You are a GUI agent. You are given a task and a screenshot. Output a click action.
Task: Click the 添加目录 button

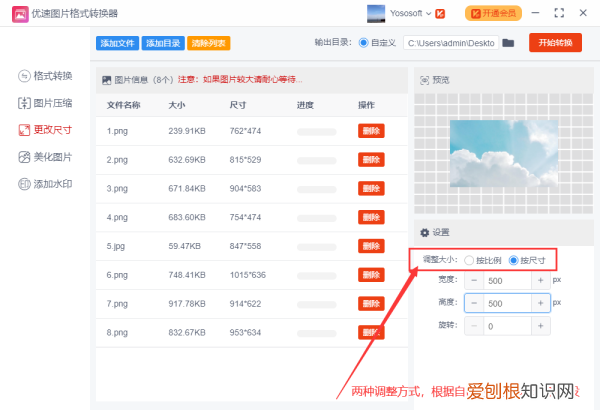163,43
